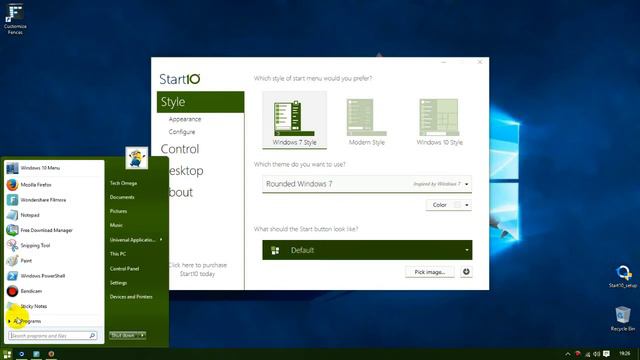Switch to Desktop section
The height and width of the screenshot is (360, 640).
[186, 171]
